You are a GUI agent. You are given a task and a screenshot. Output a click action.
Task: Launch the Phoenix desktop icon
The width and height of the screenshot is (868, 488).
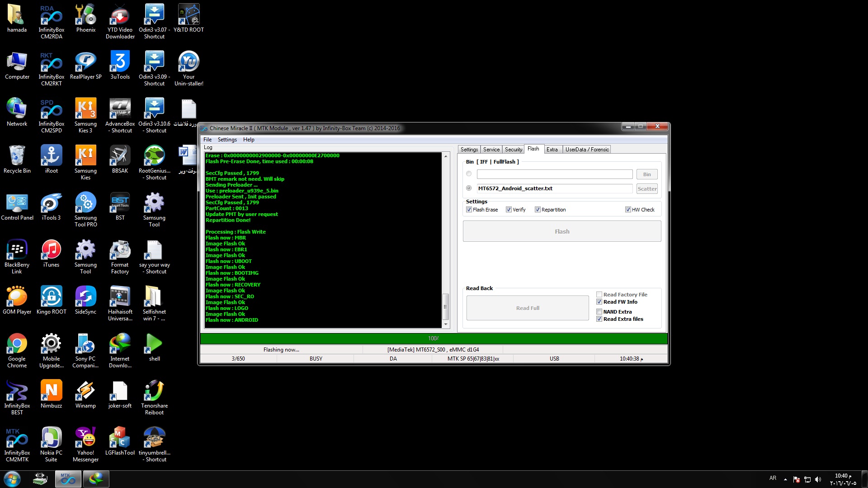(85, 19)
